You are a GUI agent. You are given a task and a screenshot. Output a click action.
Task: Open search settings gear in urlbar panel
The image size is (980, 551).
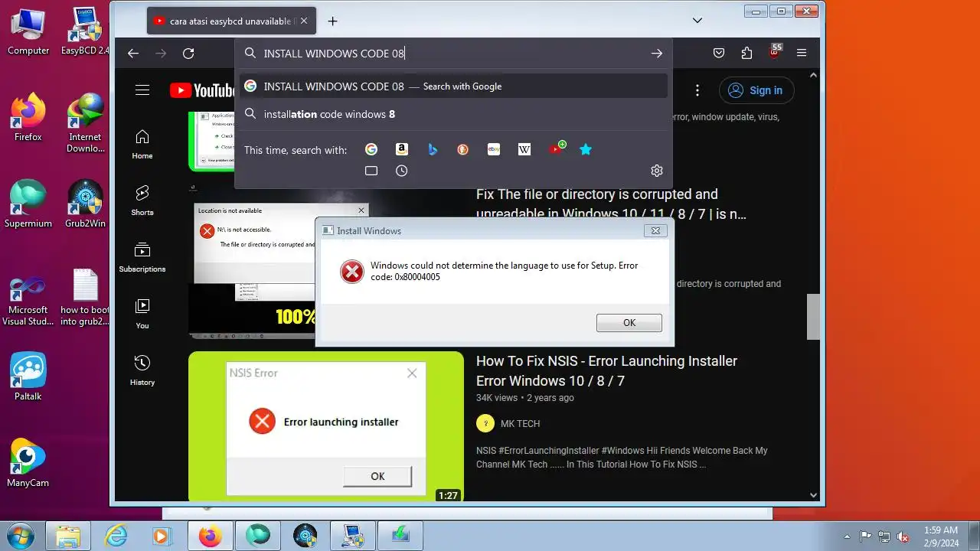coord(656,171)
